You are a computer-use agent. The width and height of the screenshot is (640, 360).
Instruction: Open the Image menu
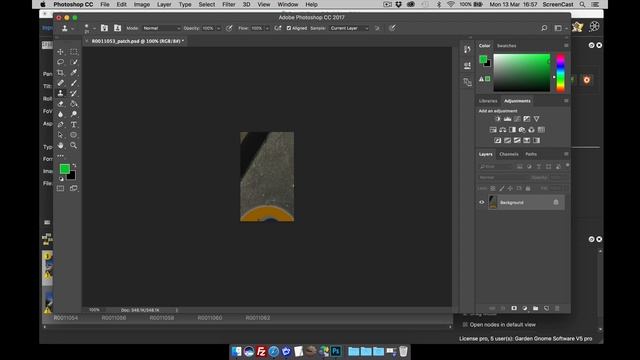click(142, 4)
